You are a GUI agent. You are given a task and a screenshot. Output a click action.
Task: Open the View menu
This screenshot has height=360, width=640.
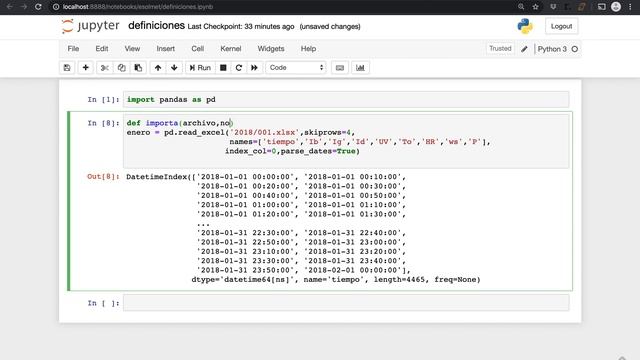point(132,49)
